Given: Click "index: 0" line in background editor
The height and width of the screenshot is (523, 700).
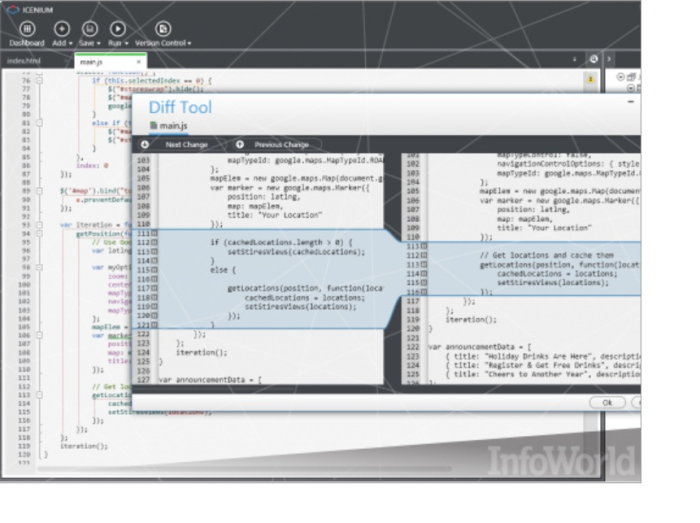Looking at the screenshot, I should click(x=92, y=166).
